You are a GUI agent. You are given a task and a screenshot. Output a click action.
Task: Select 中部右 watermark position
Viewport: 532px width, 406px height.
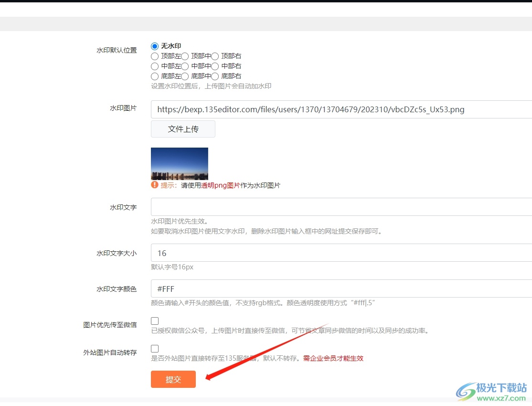pos(215,66)
